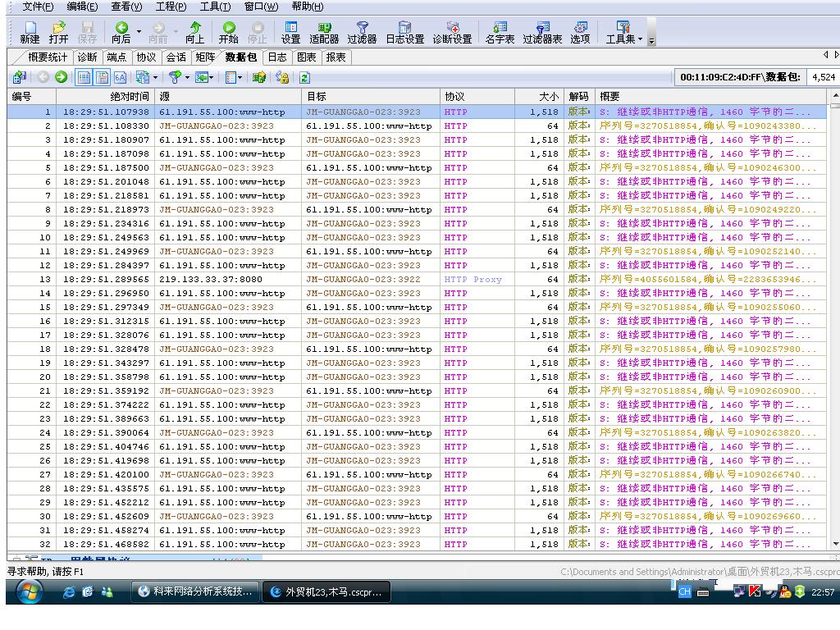
Task: Toggle the second packet detail view mode button
Action: coord(102,77)
